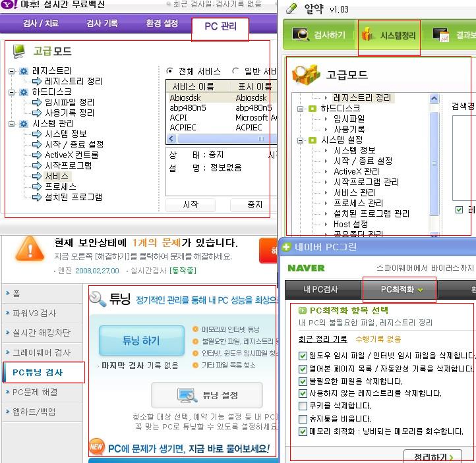Click the 중지 service button
Viewport: 476px width, 463px height.
click(x=253, y=205)
